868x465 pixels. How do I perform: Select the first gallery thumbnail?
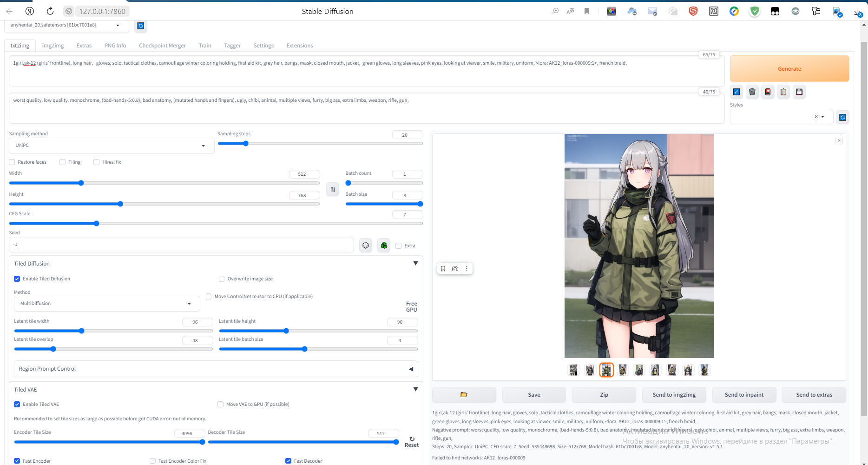pos(573,370)
